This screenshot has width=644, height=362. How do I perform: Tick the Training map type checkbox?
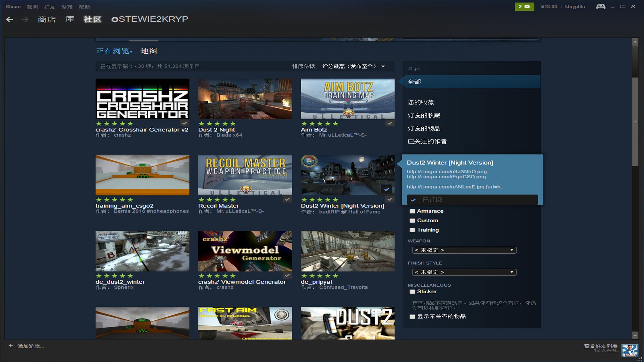[413, 230]
